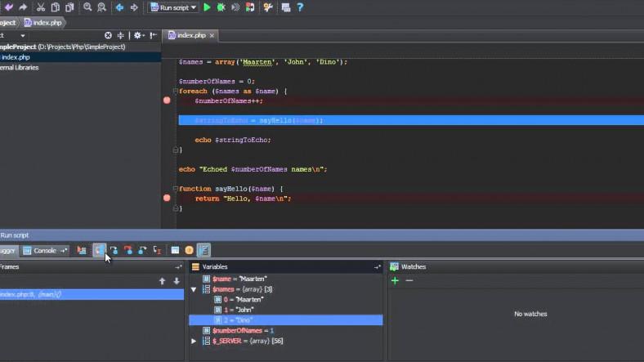Switch to the Console tab

[x=43, y=250]
